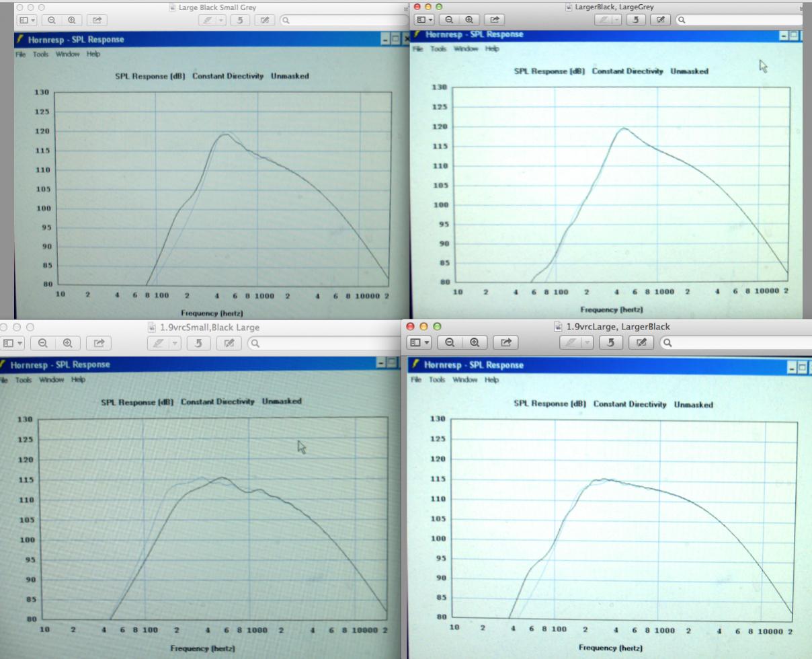Share the 1.9vrcLarge, LargerBlack image
812x659 pixels.
point(506,342)
